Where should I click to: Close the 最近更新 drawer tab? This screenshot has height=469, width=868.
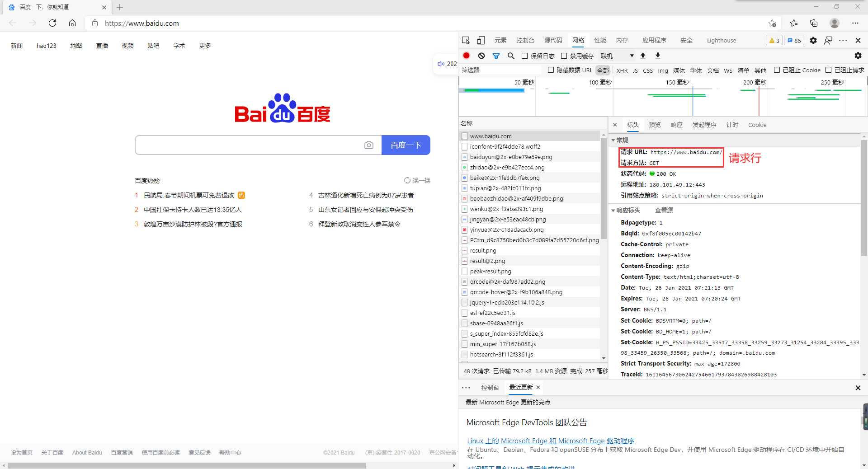[x=538, y=387]
